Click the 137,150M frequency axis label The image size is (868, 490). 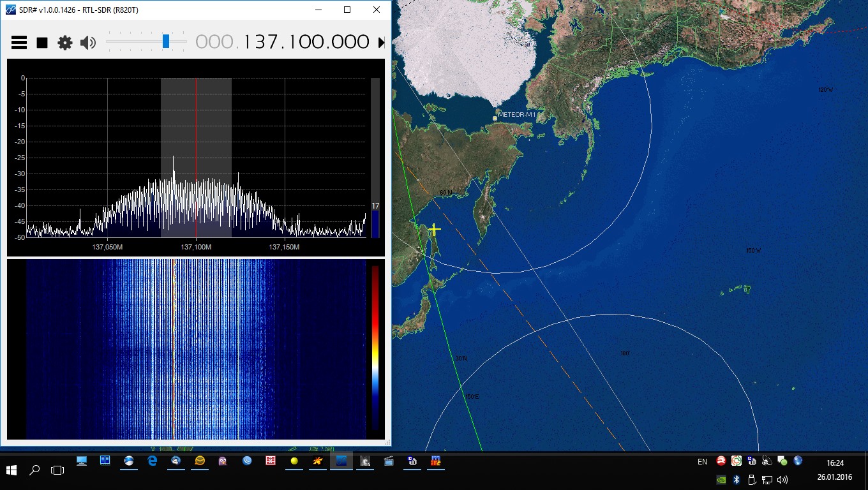click(x=285, y=247)
